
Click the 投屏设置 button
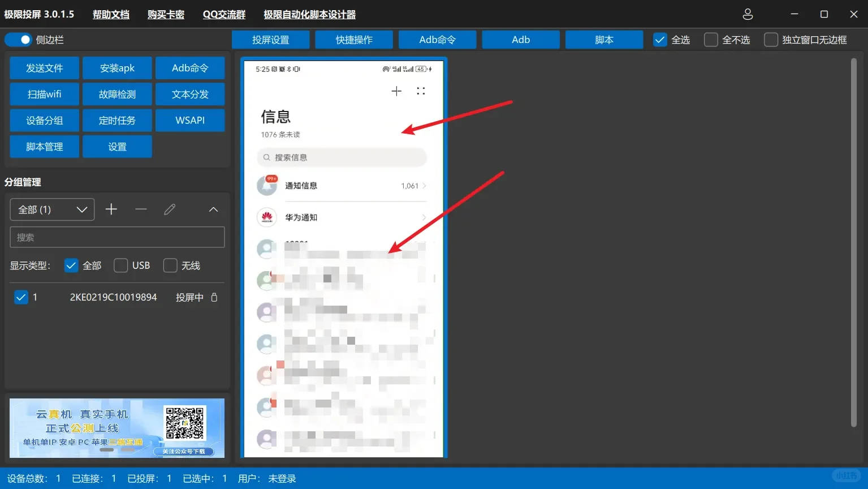click(270, 40)
